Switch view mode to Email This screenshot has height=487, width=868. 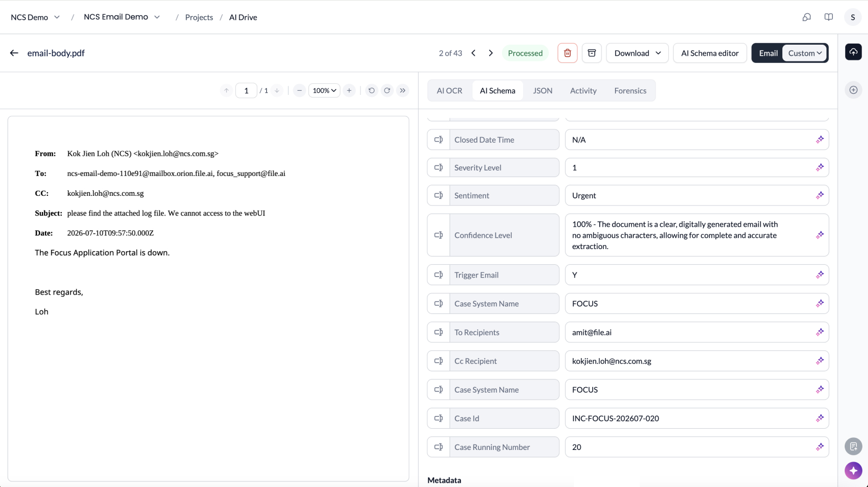768,53
